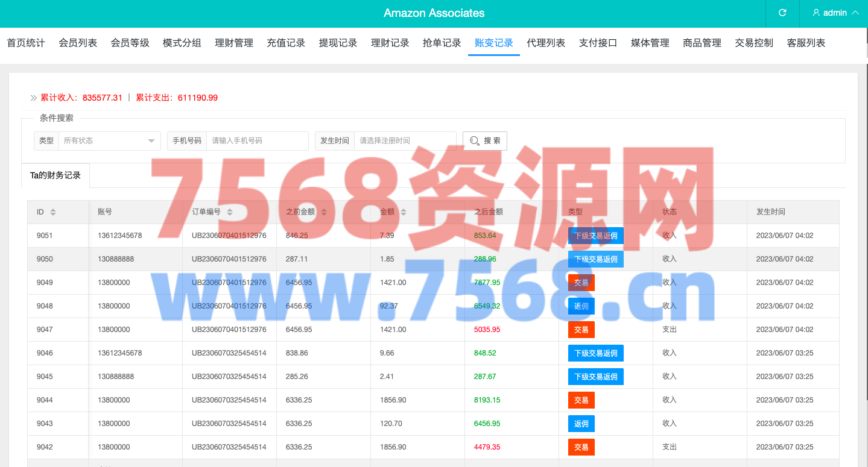Click the double chevron before 累计收入
Image resolution: width=868 pixels, height=467 pixels.
(33, 98)
